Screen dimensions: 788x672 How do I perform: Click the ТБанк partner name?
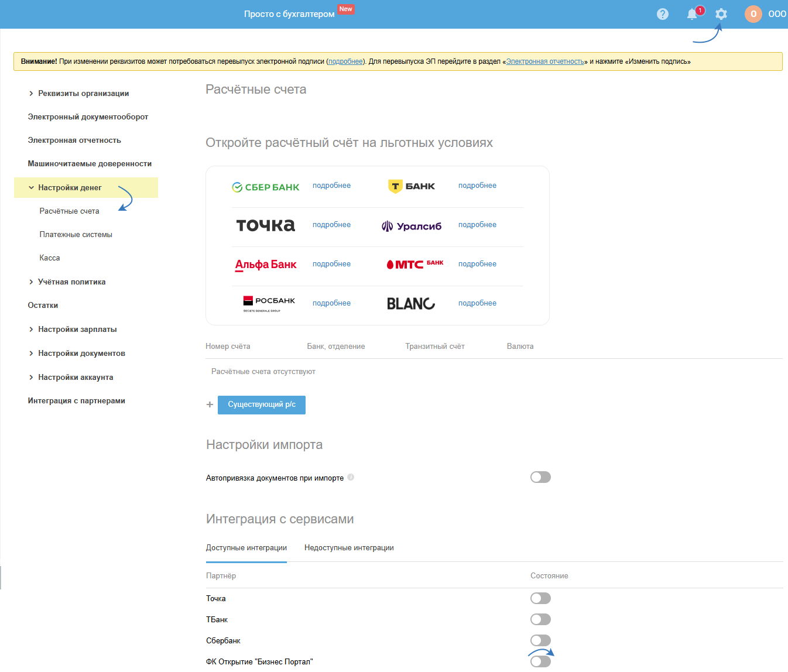tap(217, 619)
